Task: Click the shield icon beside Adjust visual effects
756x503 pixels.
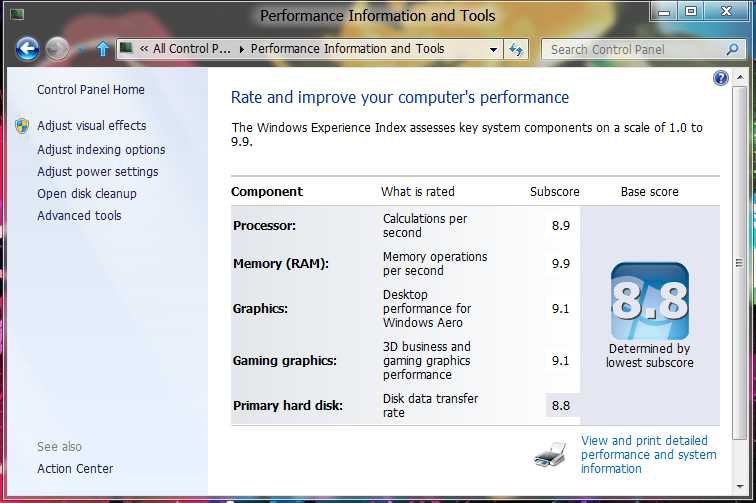Action: point(22,126)
